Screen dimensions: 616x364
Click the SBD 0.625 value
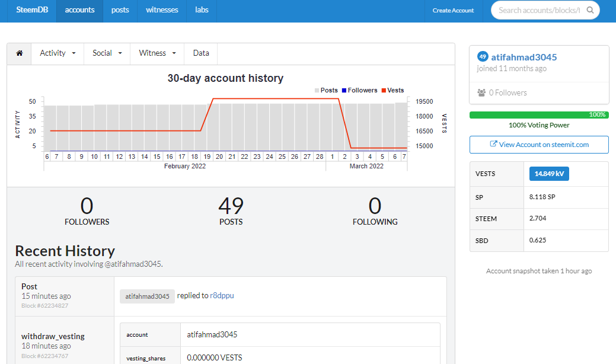537,240
